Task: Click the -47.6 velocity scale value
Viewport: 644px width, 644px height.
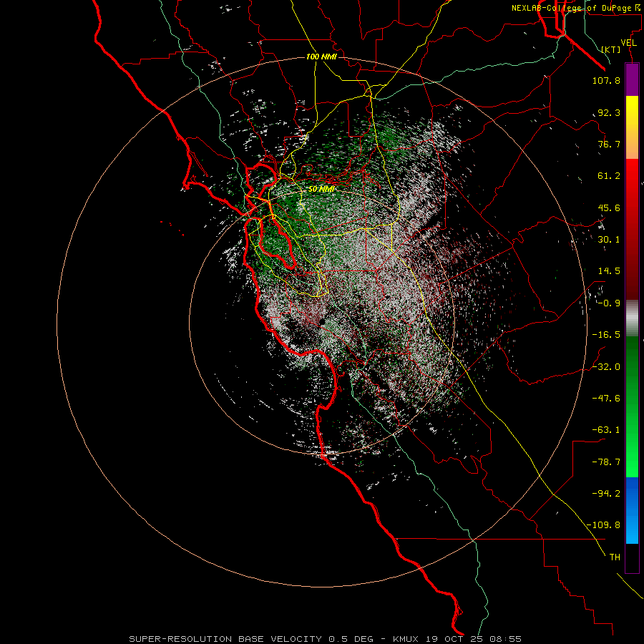Action: [x=606, y=399]
